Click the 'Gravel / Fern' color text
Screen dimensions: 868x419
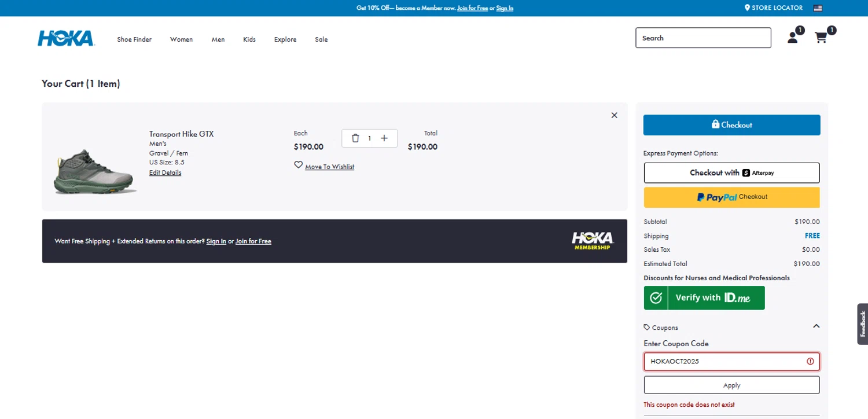pos(168,153)
